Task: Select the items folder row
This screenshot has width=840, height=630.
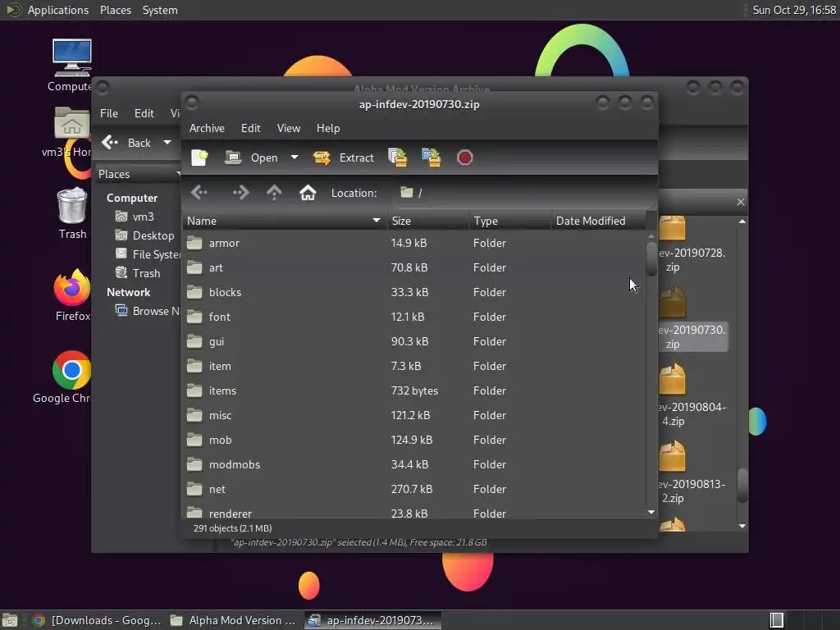Action: 414,390
